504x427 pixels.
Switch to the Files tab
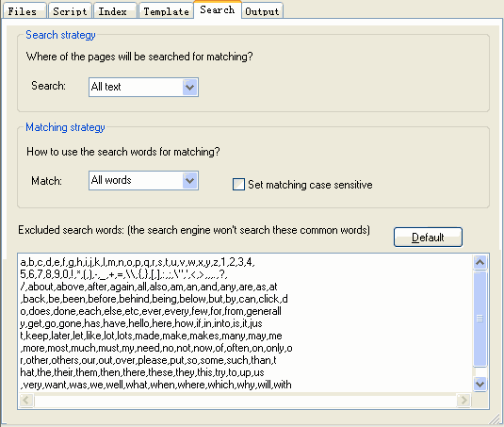pyautogui.click(x=24, y=10)
